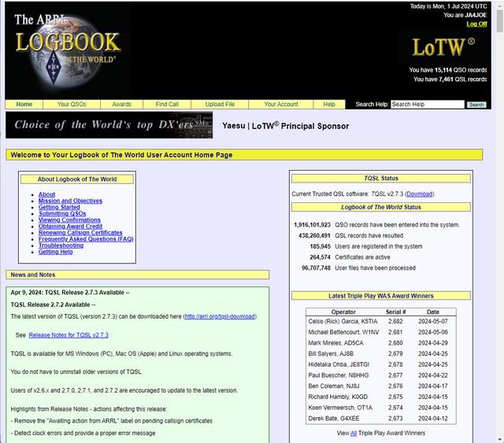Screen dimensions: 504x443
Task: Open Frequently Asked Questions (FAQ) link
Action: click(86, 239)
